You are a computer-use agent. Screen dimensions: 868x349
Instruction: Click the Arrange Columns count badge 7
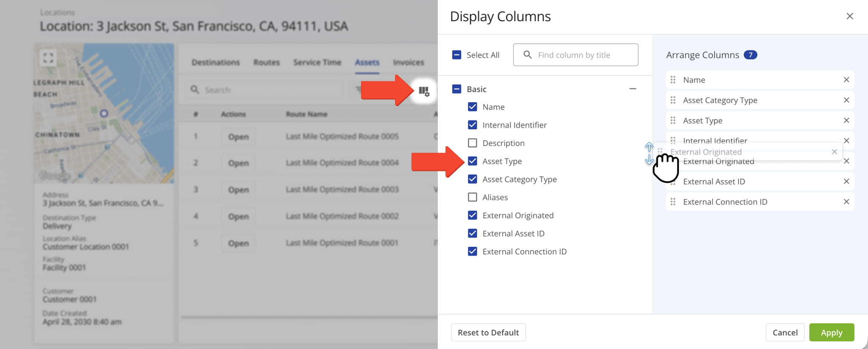750,55
